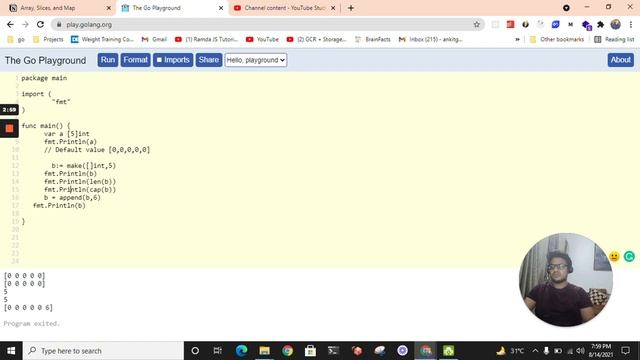Click the yellow emoji extension icon
The width and height of the screenshot is (640, 360).
click(x=614, y=256)
